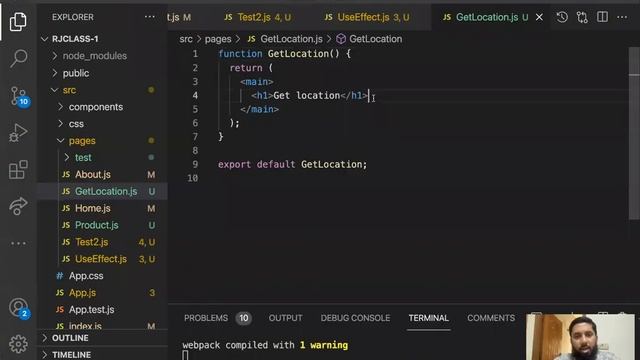Click the 'webpack compiled with 1 warning' text
The image size is (640, 360).
click(x=265, y=345)
